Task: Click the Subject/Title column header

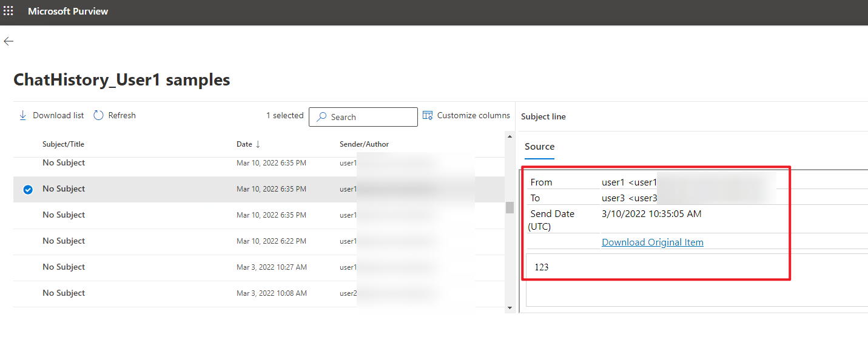Action: pyautogui.click(x=63, y=144)
